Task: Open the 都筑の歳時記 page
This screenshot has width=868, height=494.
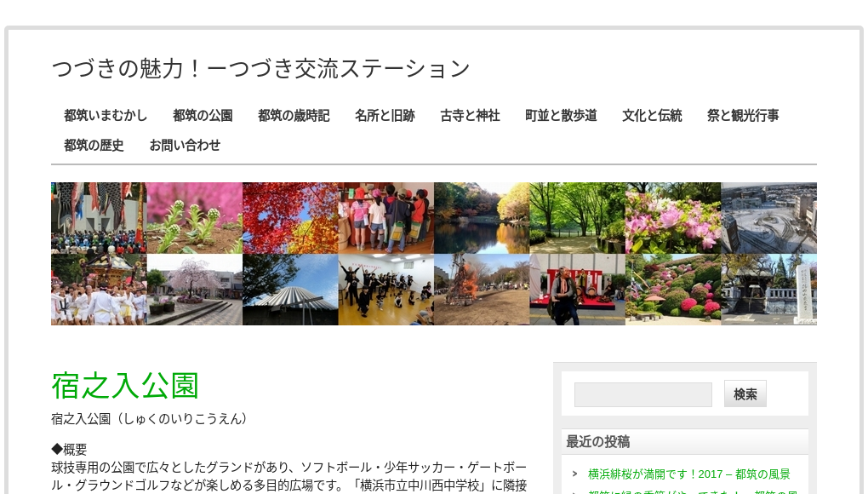Action: pos(294,116)
